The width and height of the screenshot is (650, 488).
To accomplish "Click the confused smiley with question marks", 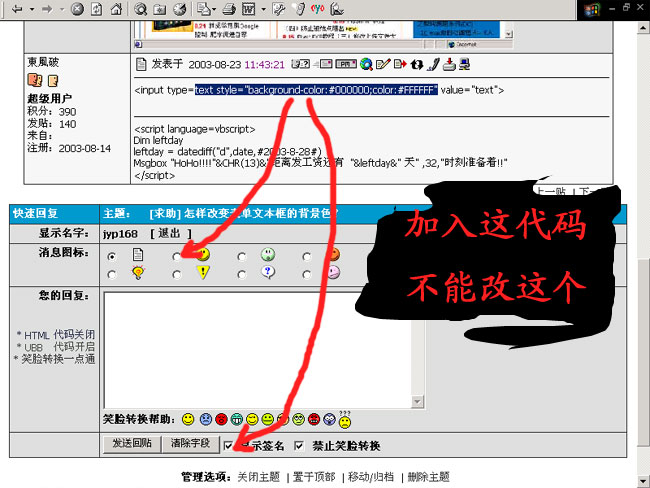I will click(344, 417).
